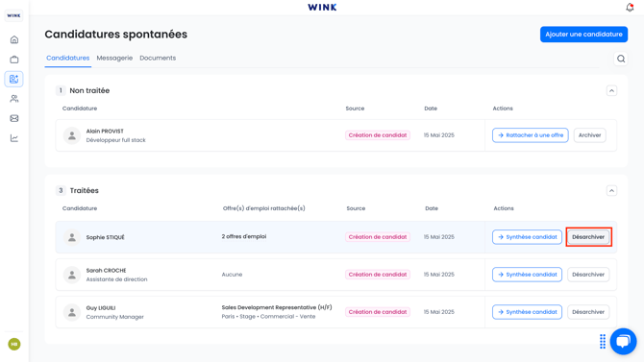Image resolution: width=644 pixels, height=362 pixels.
Task: Click Sarah CROCHE's avatar icon
Action: [72, 275]
